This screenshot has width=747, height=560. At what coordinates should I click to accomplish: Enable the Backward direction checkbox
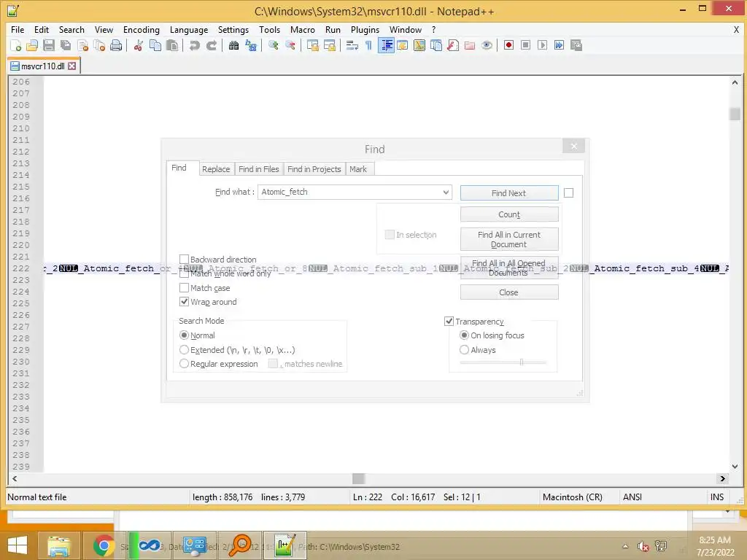coord(184,259)
